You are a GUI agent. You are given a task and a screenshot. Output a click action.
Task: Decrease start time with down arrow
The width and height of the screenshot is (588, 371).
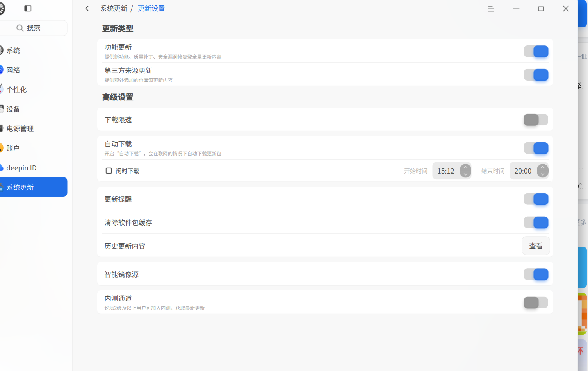coord(465,174)
